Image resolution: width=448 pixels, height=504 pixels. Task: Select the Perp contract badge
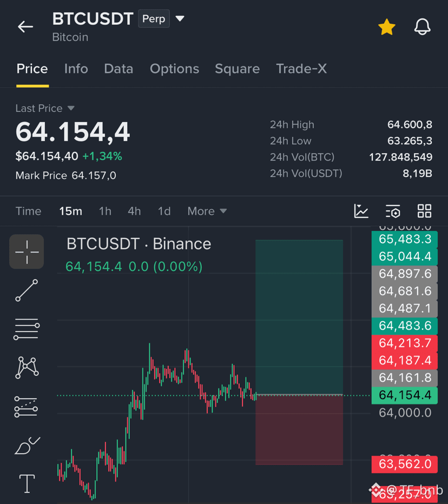coord(154,18)
